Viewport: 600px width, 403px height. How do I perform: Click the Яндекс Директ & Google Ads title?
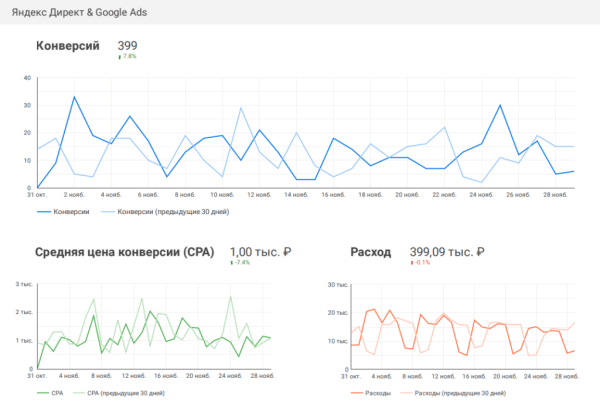click(88, 12)
